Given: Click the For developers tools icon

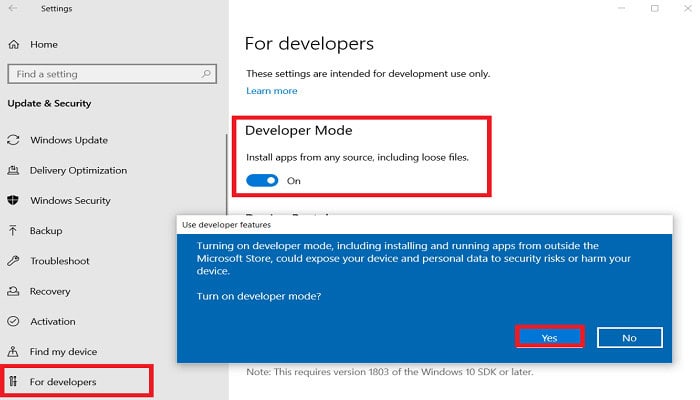Looking at the screenshot, I should tap(13, 382).
